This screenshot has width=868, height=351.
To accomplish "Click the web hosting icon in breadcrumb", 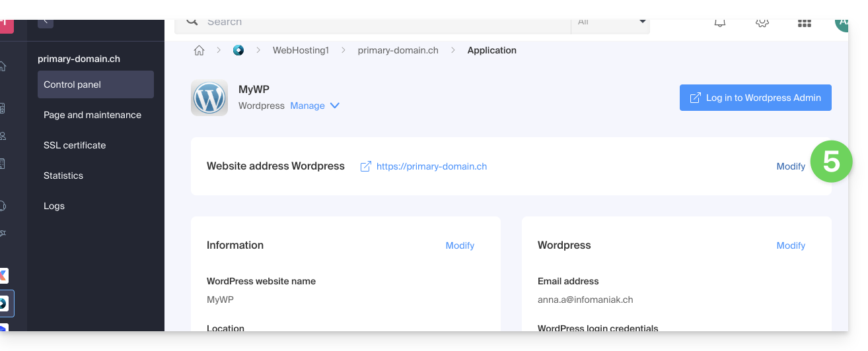I will [238, 50].
